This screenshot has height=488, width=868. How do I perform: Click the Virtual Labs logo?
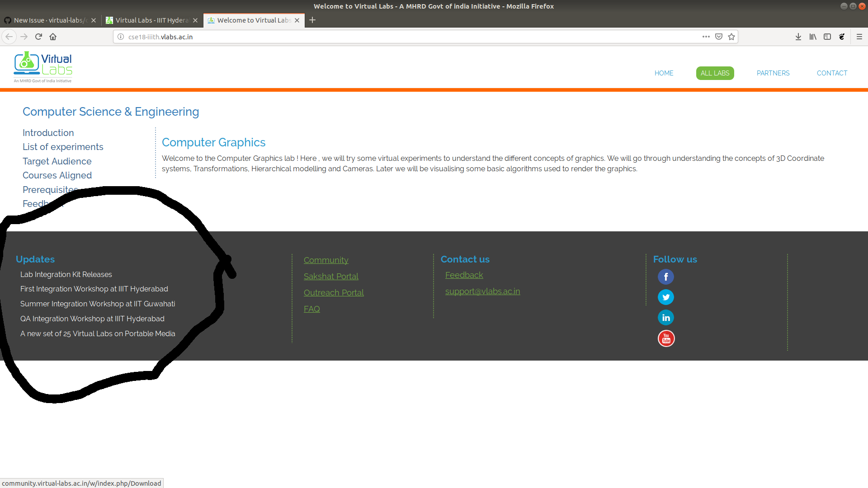pos(43,67)
